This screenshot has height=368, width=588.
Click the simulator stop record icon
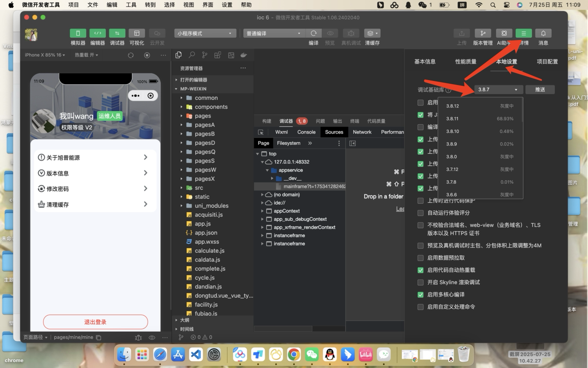coord(147,55)
